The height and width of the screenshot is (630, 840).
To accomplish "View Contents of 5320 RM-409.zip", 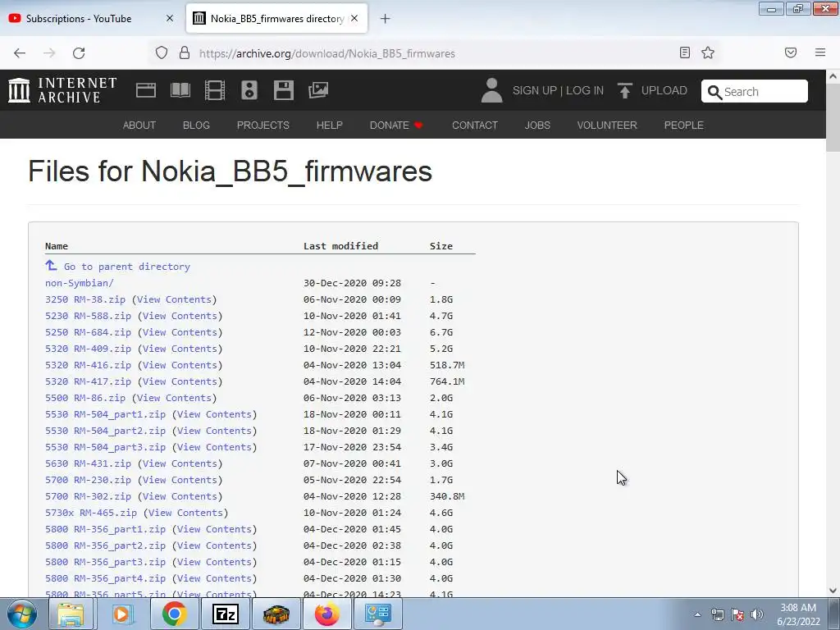I will 180,349.
